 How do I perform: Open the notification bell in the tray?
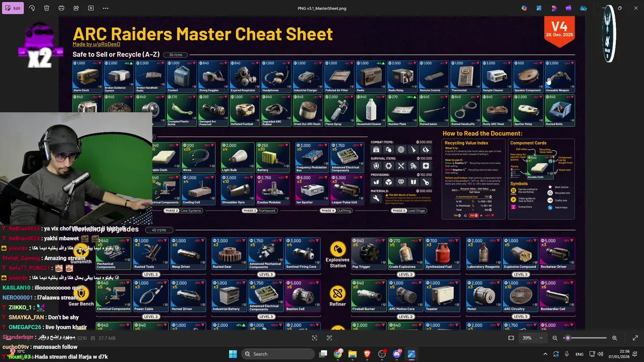click(x=636, y=354)
